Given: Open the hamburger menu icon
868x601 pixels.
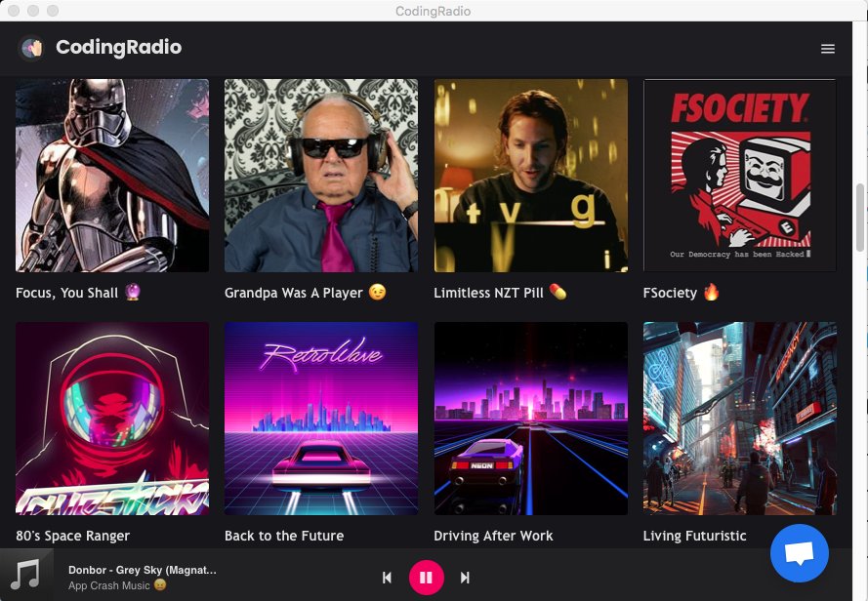Looking at the screenshot, I should (828, 49).
